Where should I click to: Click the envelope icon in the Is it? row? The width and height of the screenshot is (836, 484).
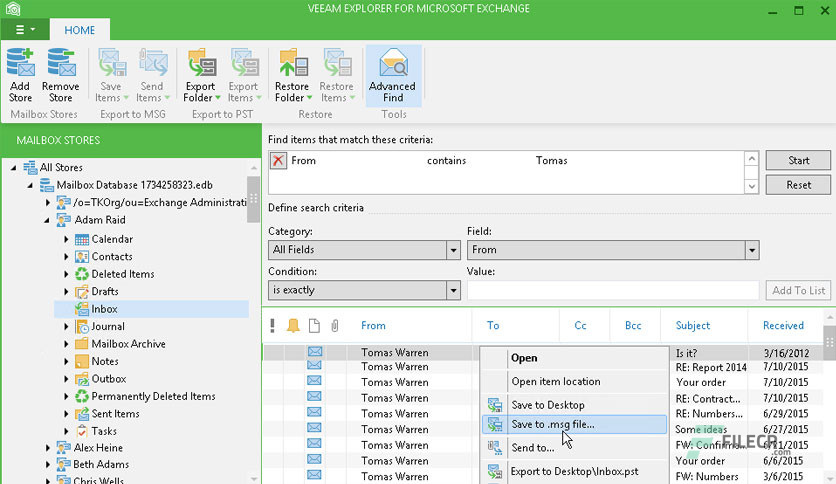(315, 352)
